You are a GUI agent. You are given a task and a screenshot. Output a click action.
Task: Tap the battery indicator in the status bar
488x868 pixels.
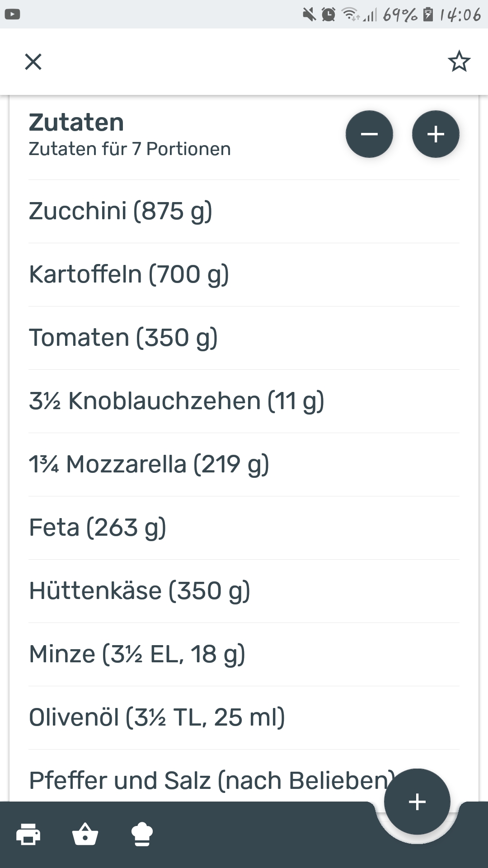pos(428,15)
